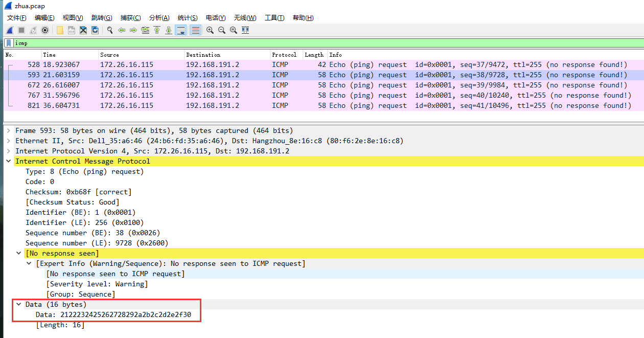Click the stop capture square icon
The width and height of the screenshot is (644, 338).
click(21, 30)
